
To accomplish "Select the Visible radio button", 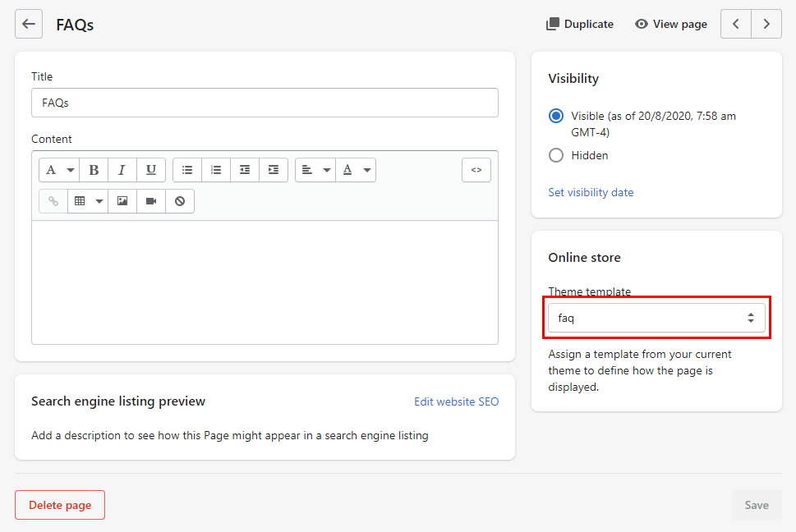I will (556, 116).
